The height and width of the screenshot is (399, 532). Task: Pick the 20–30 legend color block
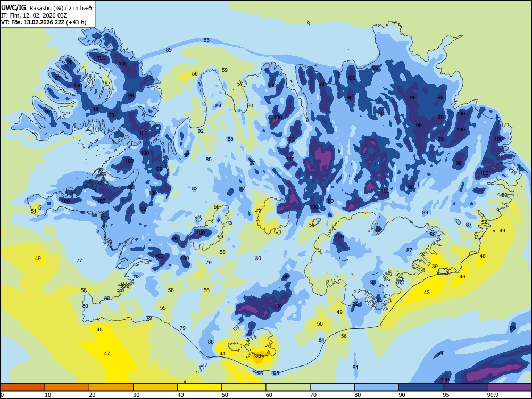click(x=111, y=387)
